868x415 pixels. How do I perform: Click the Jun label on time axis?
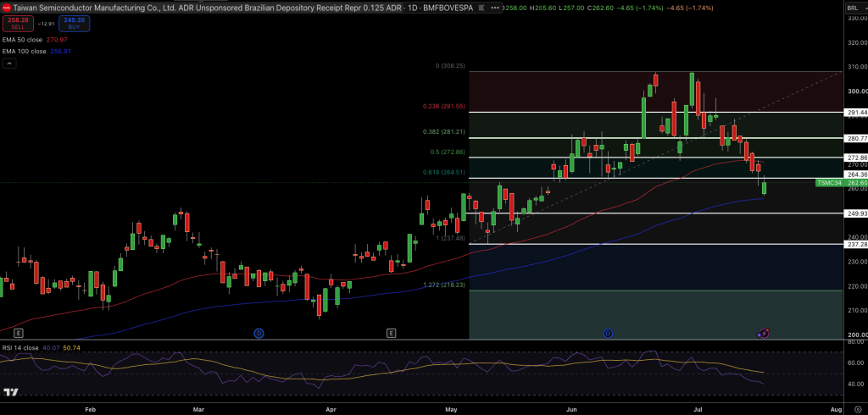(572, 409)
